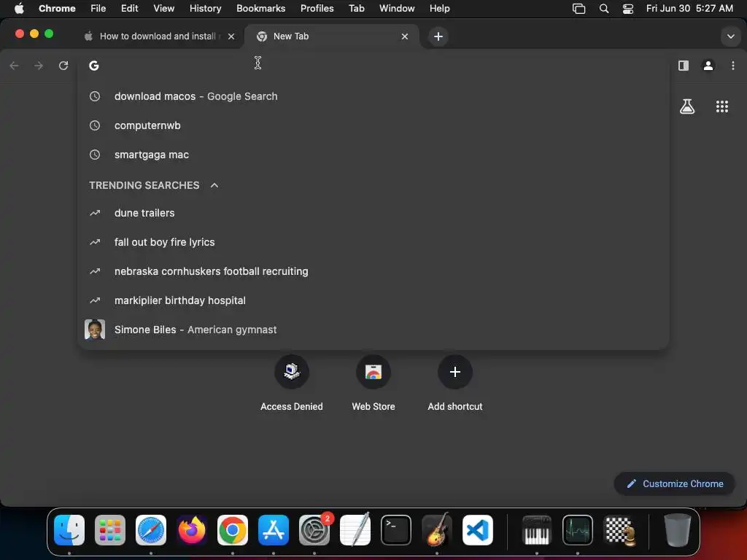Open System Settings from the Dock
Image resolution: width=747 pixels, height=560 pixels.
pos(314,530)
